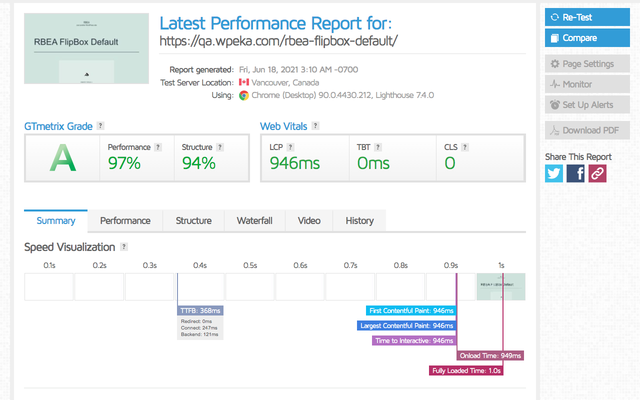The image size is (640, 400).
Task: Click the 97% Performance value
Action: [124, 163]
